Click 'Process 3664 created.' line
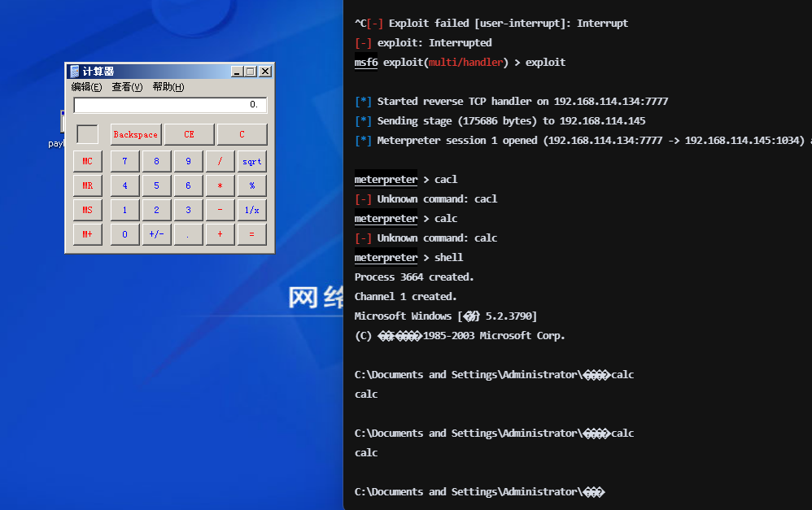This screenshot has height=510, width=812. 414,277
